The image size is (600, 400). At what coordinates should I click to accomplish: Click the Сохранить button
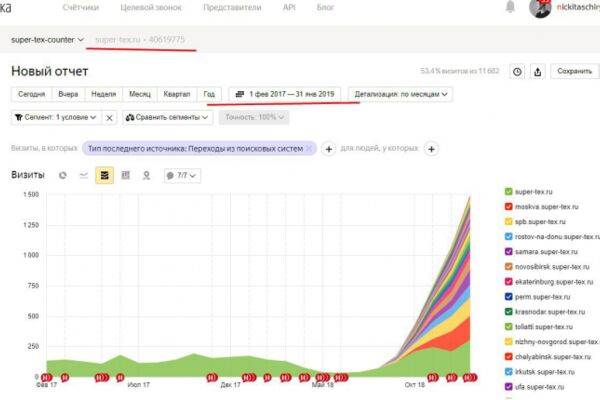(575, 72)
